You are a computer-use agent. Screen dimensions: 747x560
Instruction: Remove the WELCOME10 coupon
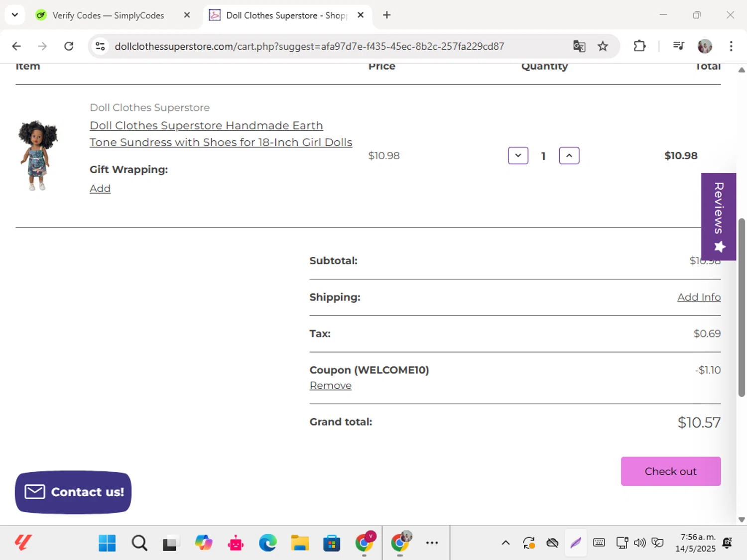330,386
